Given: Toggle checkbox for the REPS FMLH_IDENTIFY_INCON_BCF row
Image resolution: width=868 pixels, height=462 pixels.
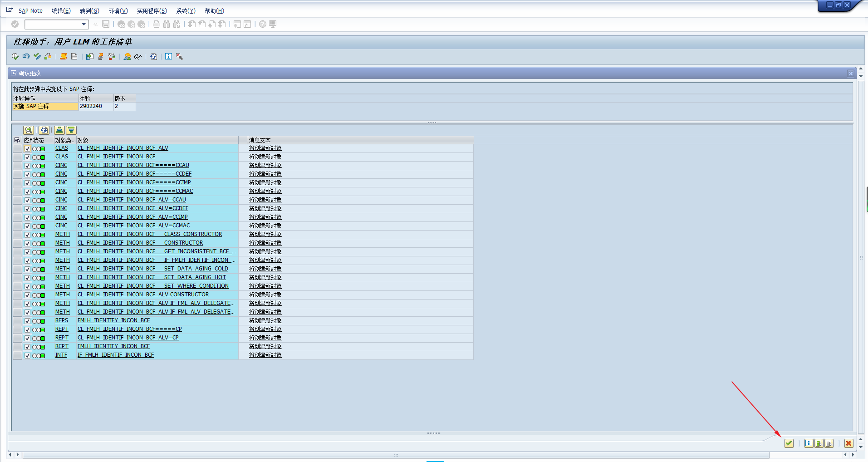Looking at the screenshot, I should (x=27, y=321).
